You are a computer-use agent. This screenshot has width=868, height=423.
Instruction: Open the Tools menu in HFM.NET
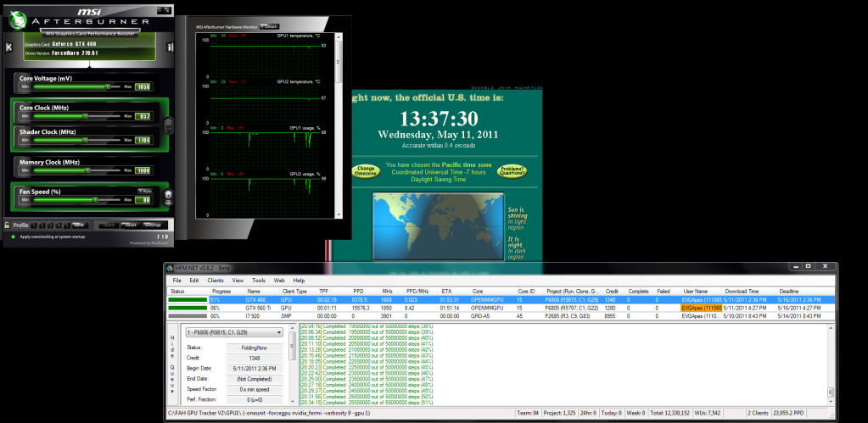(258, 280)
